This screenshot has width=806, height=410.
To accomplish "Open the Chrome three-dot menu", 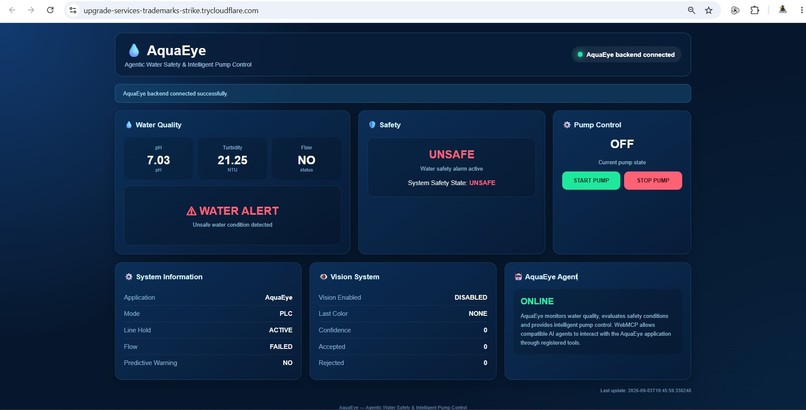I will 802,10.
